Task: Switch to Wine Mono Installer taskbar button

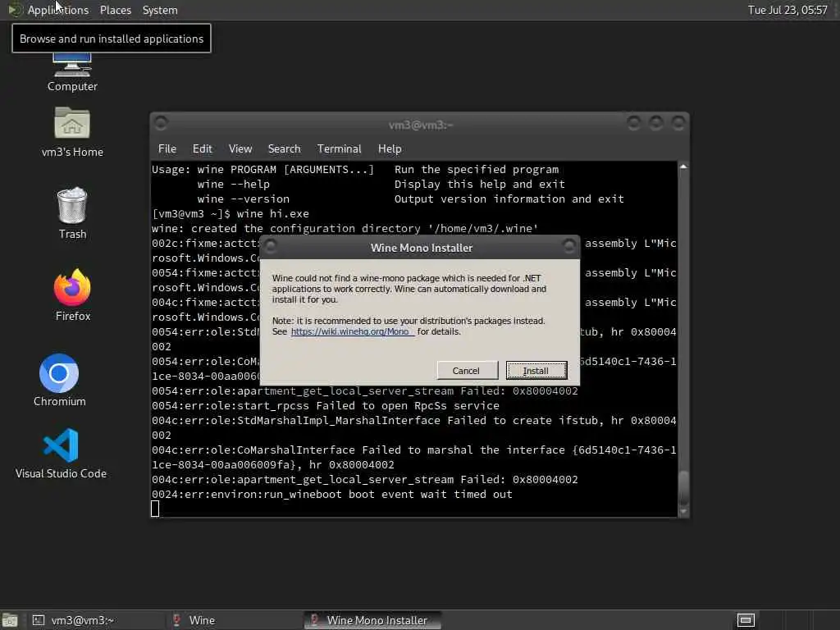Action: click(372, 620)
